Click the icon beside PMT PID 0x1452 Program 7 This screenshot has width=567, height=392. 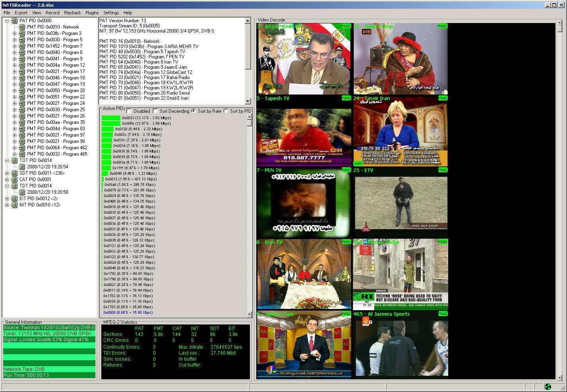(x=22, y=46)
